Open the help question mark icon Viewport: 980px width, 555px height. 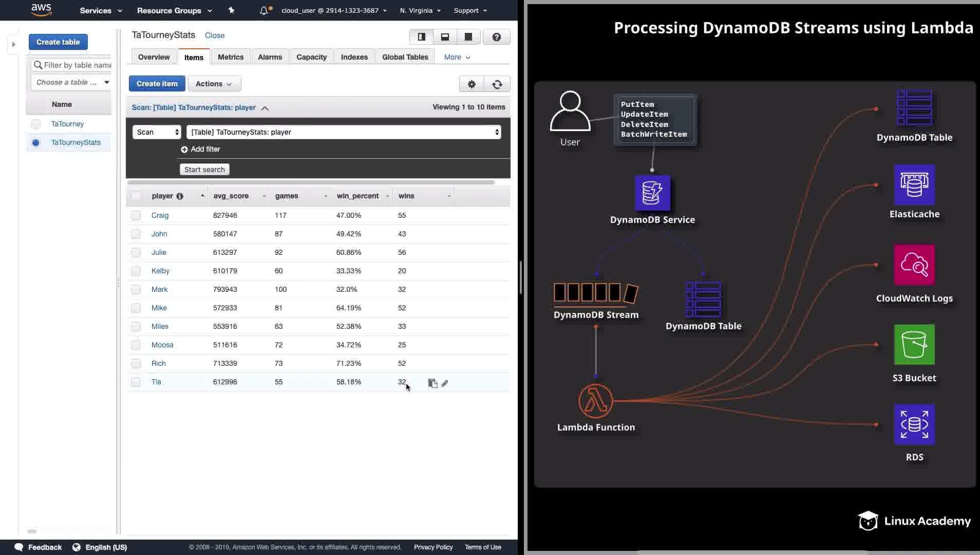(x=496, y=37)
